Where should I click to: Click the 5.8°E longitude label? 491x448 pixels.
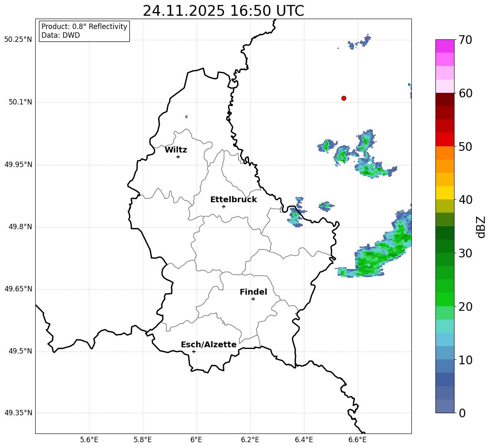tap(143, 440)
